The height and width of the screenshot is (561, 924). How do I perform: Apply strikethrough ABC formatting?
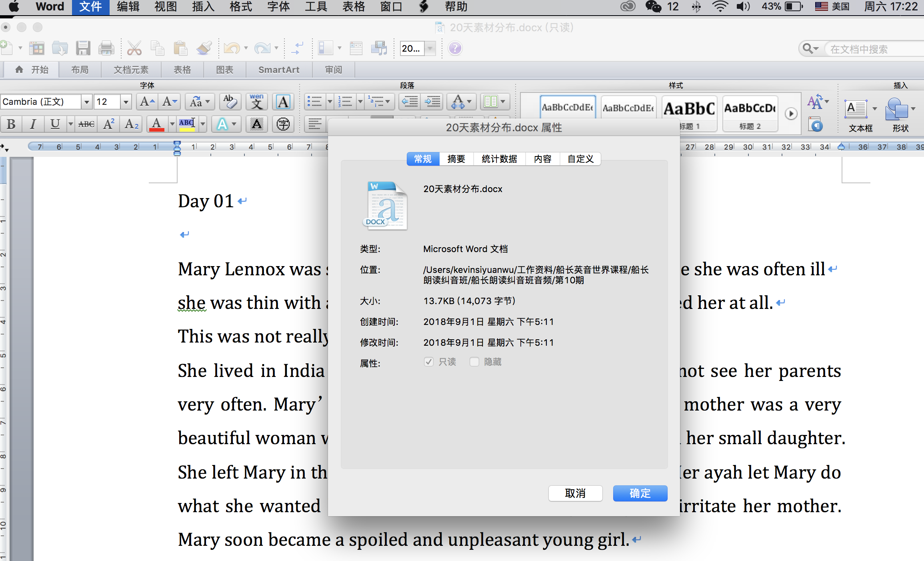coord(86,124)
